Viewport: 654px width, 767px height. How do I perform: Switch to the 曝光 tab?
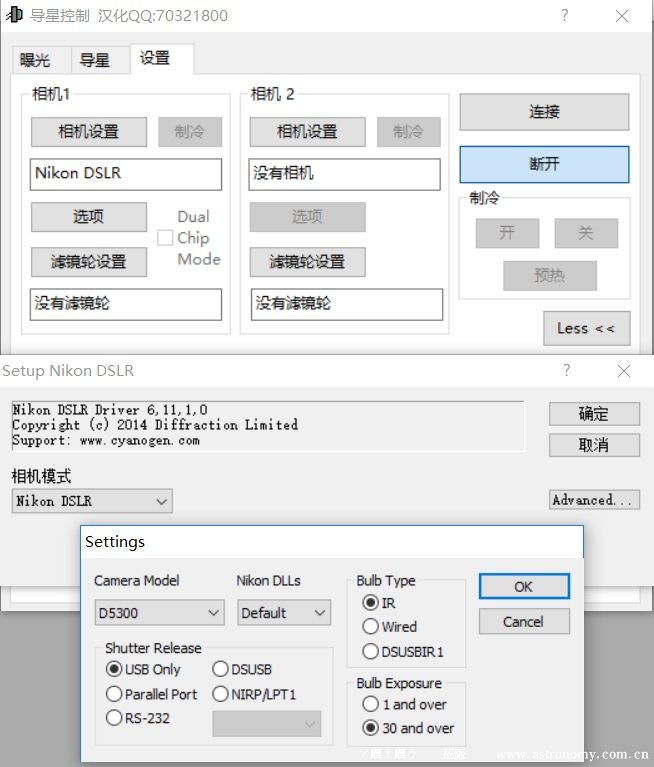(x=35, y=60)
